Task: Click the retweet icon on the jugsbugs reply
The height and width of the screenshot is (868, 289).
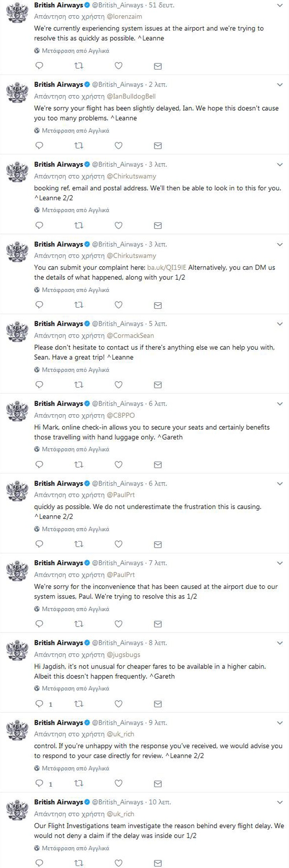Action: (x=79, y=704)
